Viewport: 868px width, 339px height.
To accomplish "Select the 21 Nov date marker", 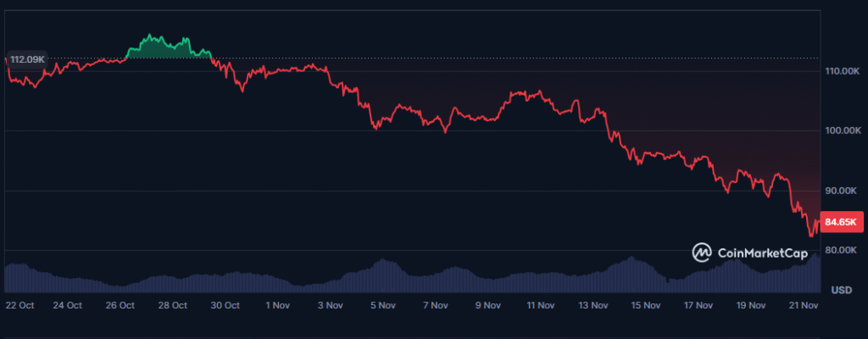I will (x=803, y=305).
